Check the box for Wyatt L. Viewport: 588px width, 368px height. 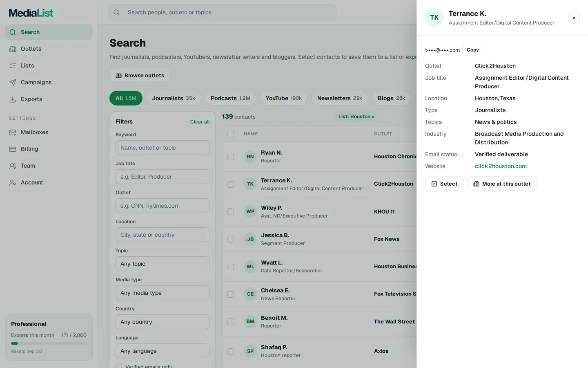point(231,267)
